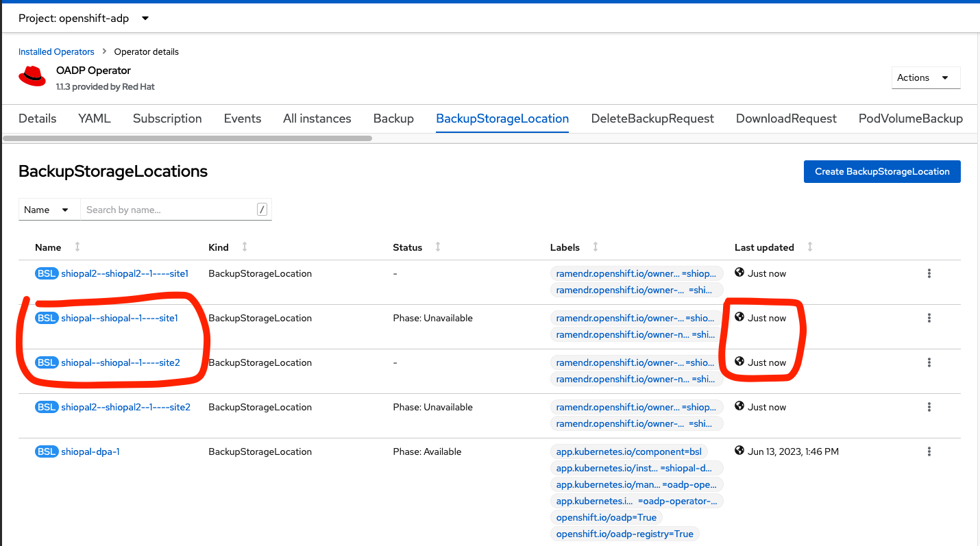Open shiopal-dpa-1 link
This screenshot has width=980, height=546.
(x=90, y=451)
